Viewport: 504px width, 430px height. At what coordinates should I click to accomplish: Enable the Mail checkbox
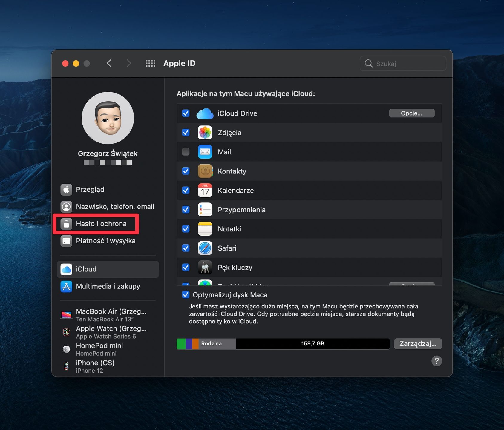[x=186, y=152]
